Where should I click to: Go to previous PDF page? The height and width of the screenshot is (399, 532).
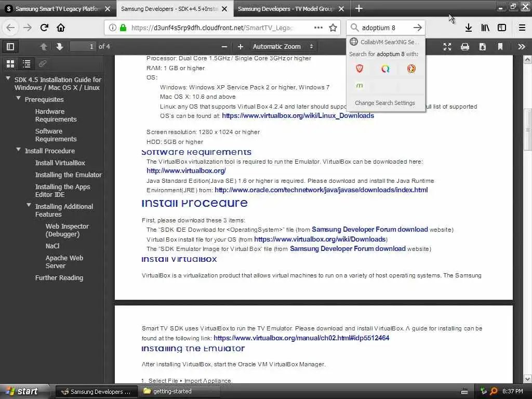click(x=44, y=46)
